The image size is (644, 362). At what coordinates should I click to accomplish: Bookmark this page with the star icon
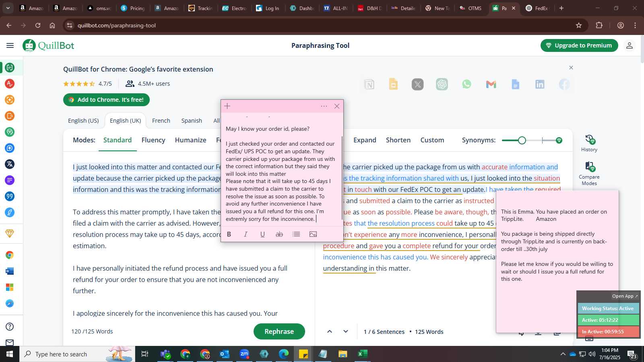coord(579,25)
